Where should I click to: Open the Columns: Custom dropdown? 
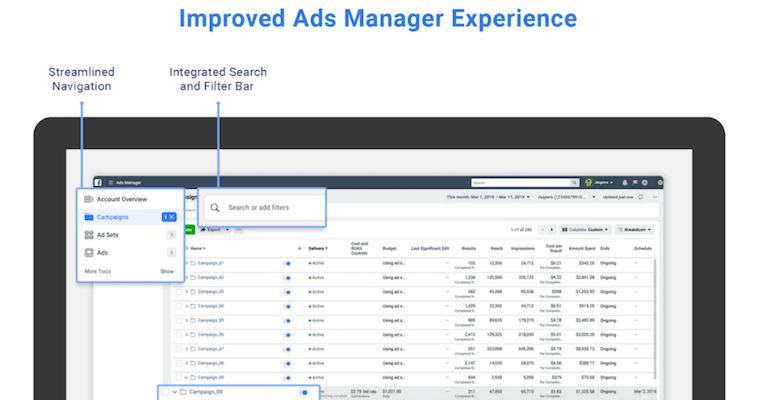[x=583, y=229]
